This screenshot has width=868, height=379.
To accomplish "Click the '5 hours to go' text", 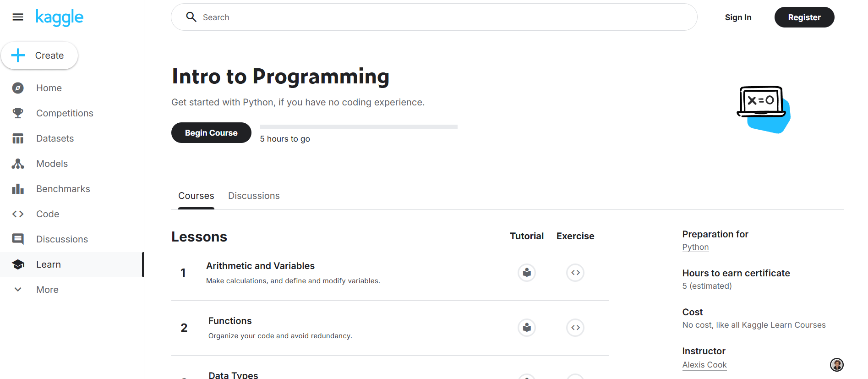I will pyautogui.click(x=285, y=139).
